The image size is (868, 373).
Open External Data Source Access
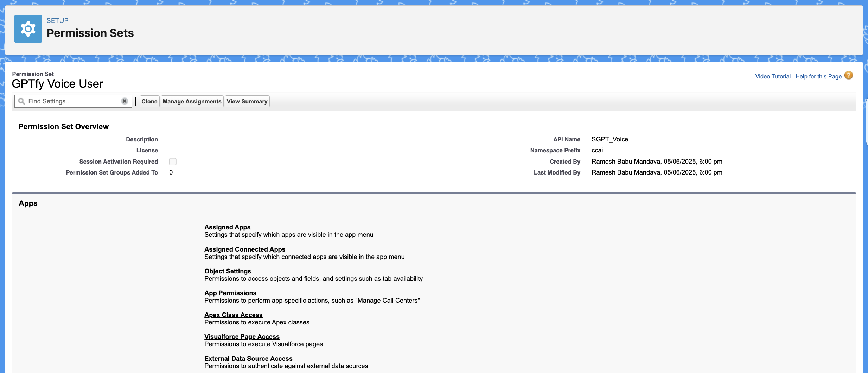tap(248, 359)
